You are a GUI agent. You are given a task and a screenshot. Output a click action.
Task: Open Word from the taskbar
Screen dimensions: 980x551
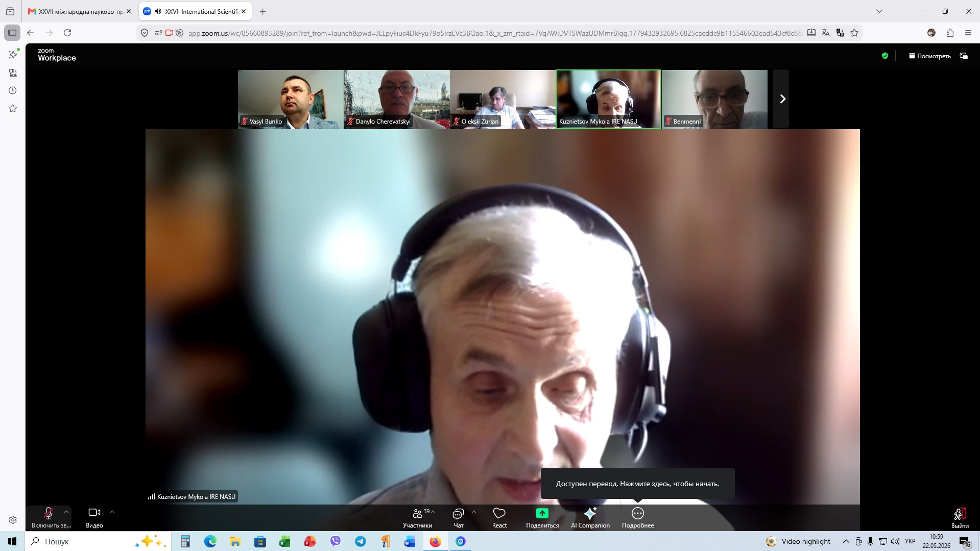pyautogui.click(x=410, y=541)
